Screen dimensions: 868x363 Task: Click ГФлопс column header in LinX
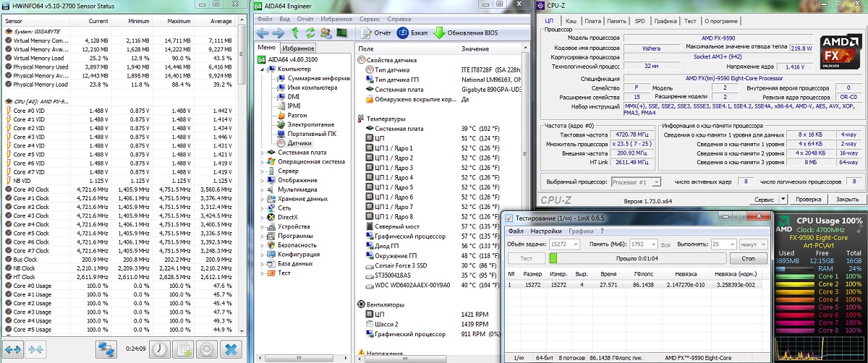[x=643, y=275]
